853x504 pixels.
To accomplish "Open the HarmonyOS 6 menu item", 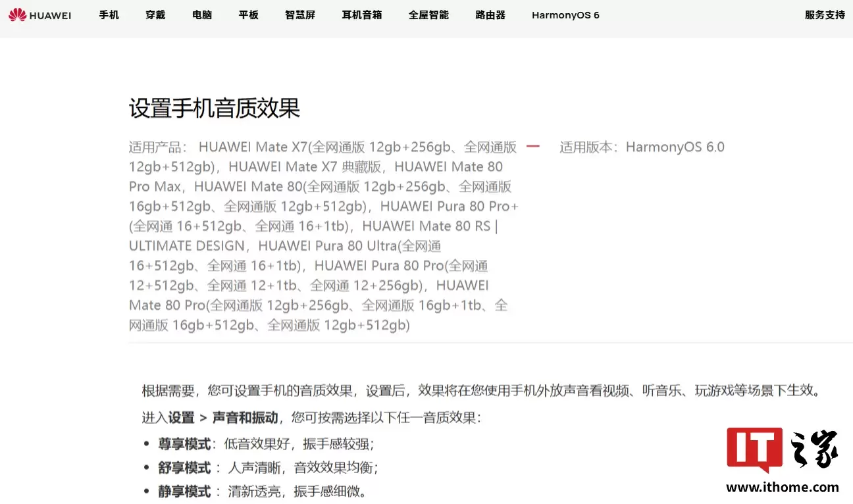I will (x=565, y=14).
